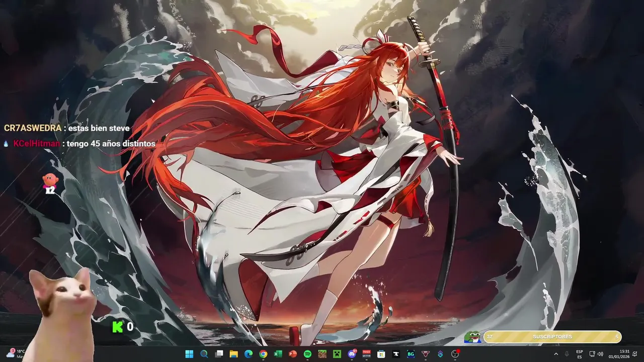Open PowerPoint from taskbar
Viewport: 644px width, 362px height.
coord(292,354)
